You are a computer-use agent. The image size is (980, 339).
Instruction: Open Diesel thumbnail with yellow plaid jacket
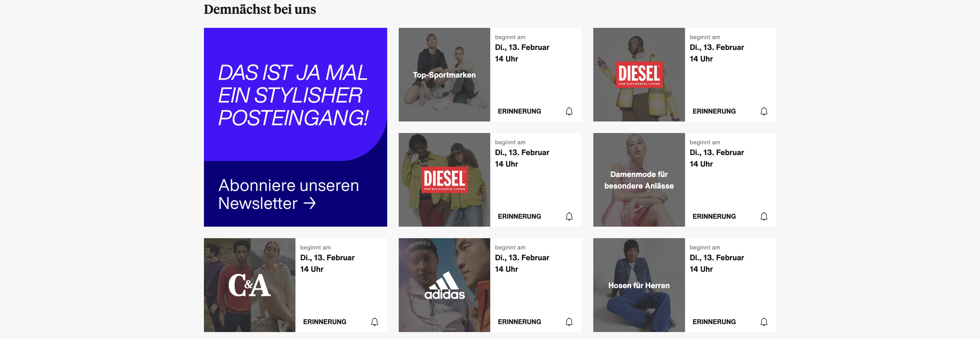tap(639, 75)
